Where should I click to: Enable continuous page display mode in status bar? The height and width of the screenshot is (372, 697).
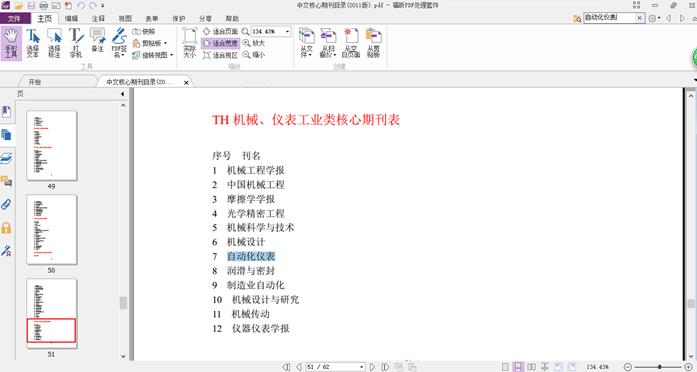click(518, 367)
